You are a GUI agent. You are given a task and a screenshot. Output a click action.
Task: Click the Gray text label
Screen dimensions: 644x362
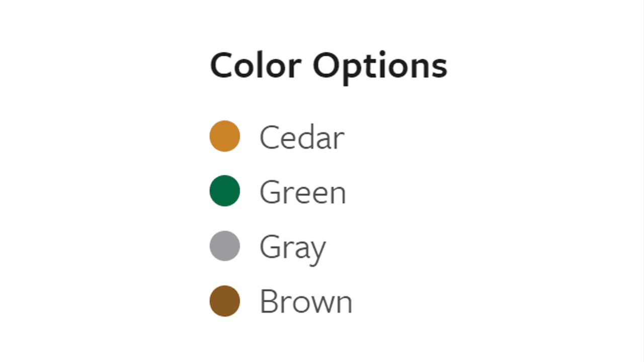click(293, 247)
